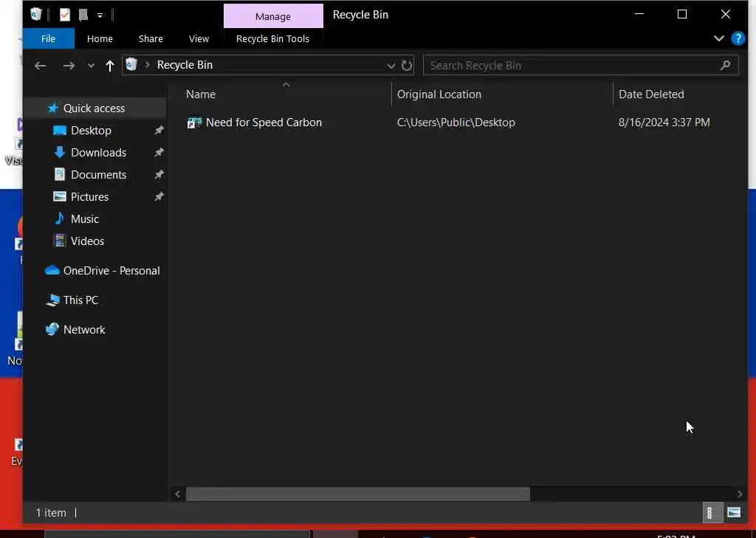Click the scroll left arrow
This screenshot has width=756, height=538.
(177, 494)
